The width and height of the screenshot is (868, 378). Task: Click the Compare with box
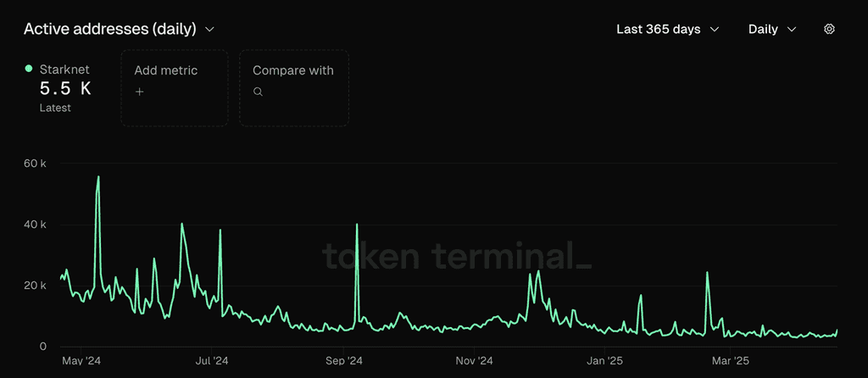pos(294,88)
